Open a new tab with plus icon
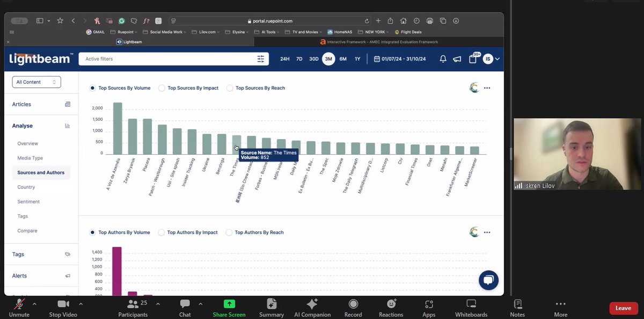 [378, 21]
